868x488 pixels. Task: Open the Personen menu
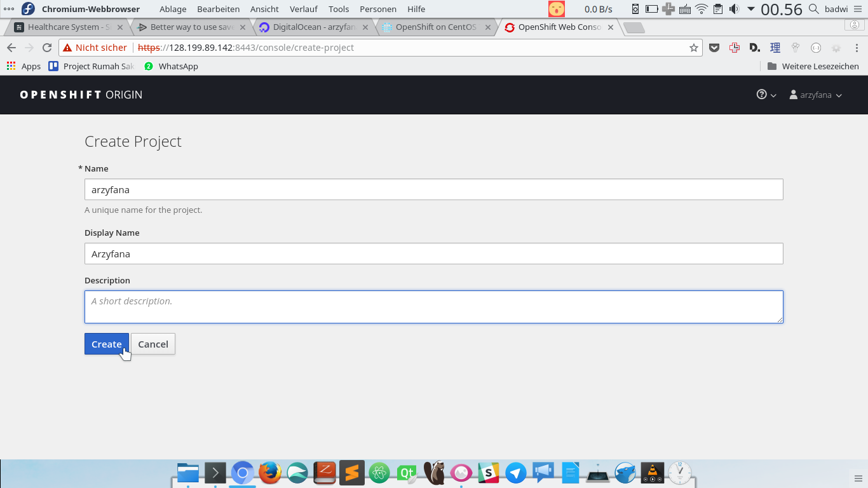(378, 9)
